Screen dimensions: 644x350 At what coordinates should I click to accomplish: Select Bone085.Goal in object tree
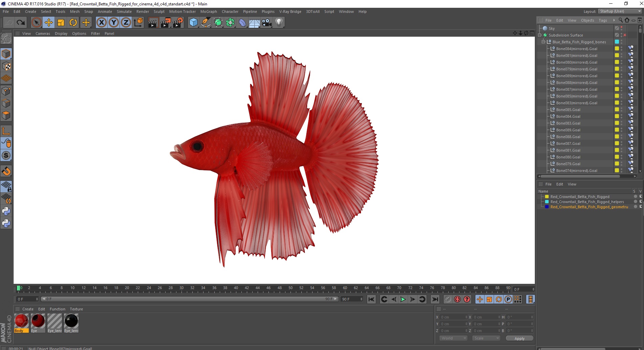568,110
